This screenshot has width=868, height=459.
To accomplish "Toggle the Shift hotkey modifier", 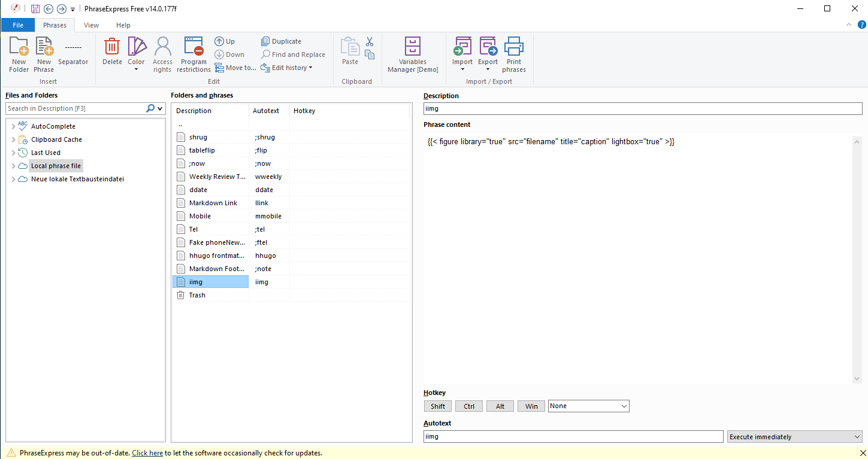I will coord(438,406).
